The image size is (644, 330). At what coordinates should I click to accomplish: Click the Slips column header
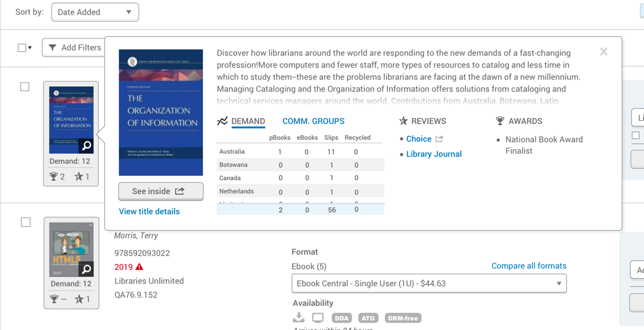(x=331, y=138)
